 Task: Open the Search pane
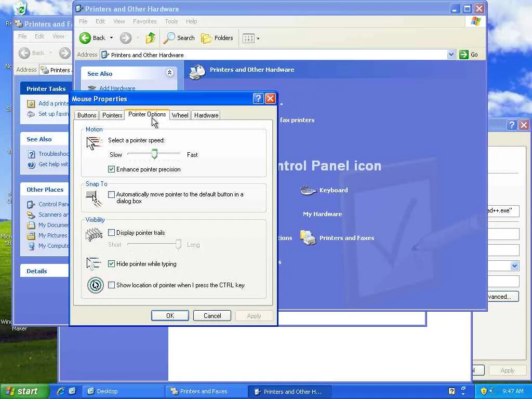point(179,38)
